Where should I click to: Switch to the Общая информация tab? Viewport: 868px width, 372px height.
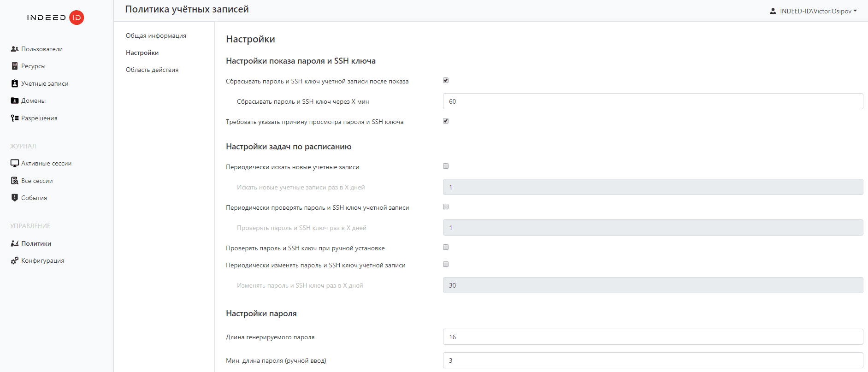click(156, 35)
